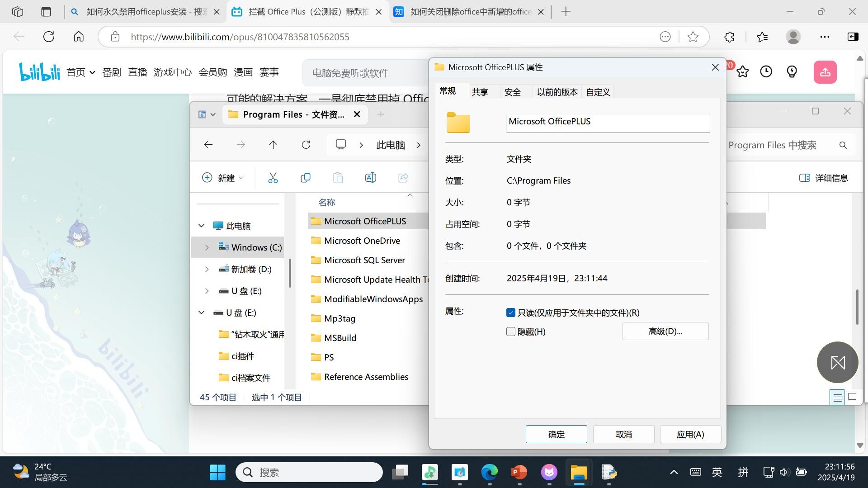Screen dimensions: 868x488
Task: Open PowerPoint from taskbar
Action: 519,472
